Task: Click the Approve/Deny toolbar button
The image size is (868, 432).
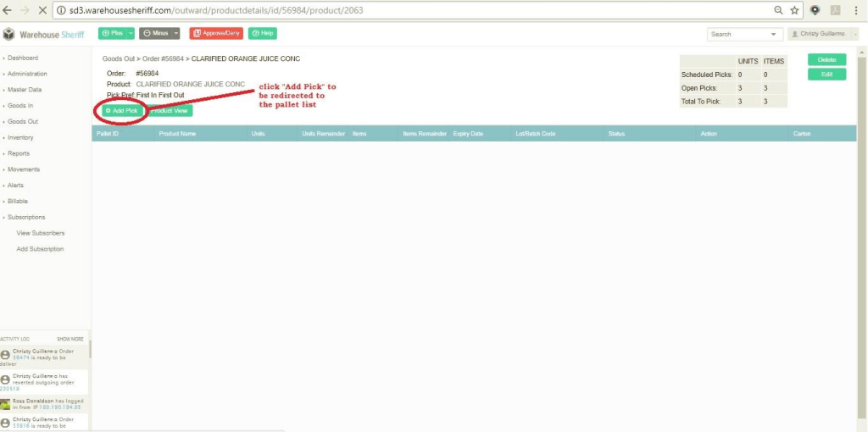Action: pos(215,33)
